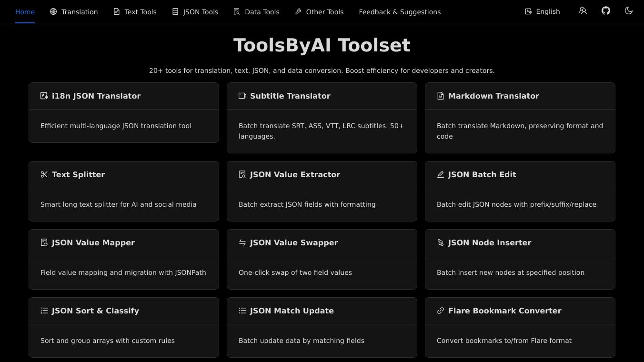Open the GitHub repository icon
The height and width of the screenshot is (362, 644).
click(606, 10)
